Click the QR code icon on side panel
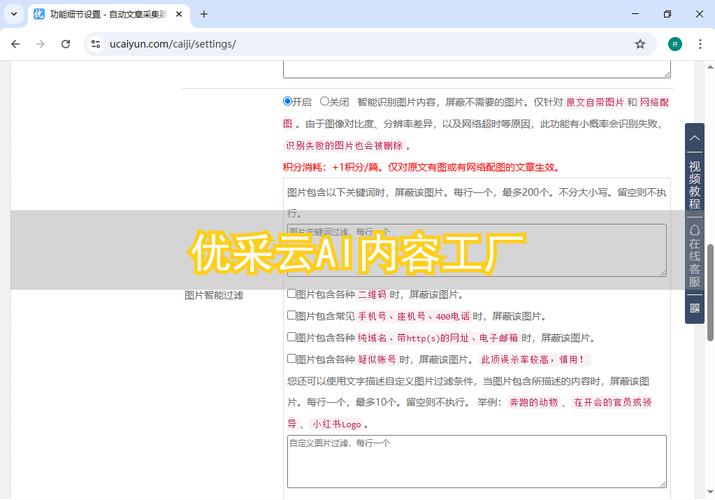Screen dimensions: 715x500 click(694, 308)
